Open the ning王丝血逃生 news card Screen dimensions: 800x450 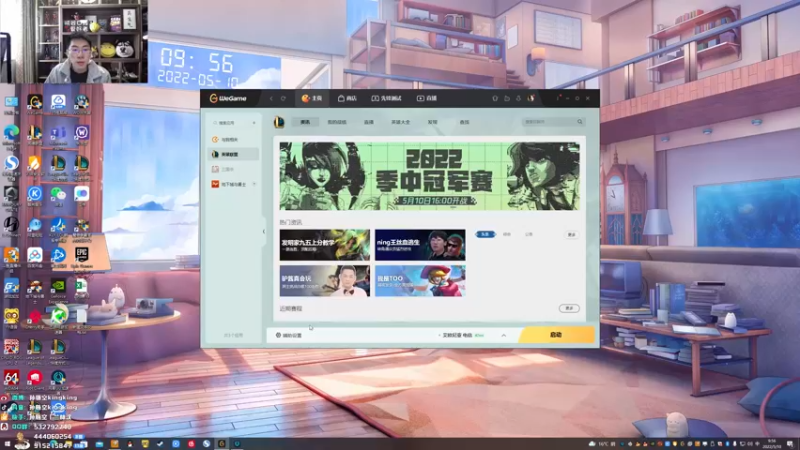420,245
